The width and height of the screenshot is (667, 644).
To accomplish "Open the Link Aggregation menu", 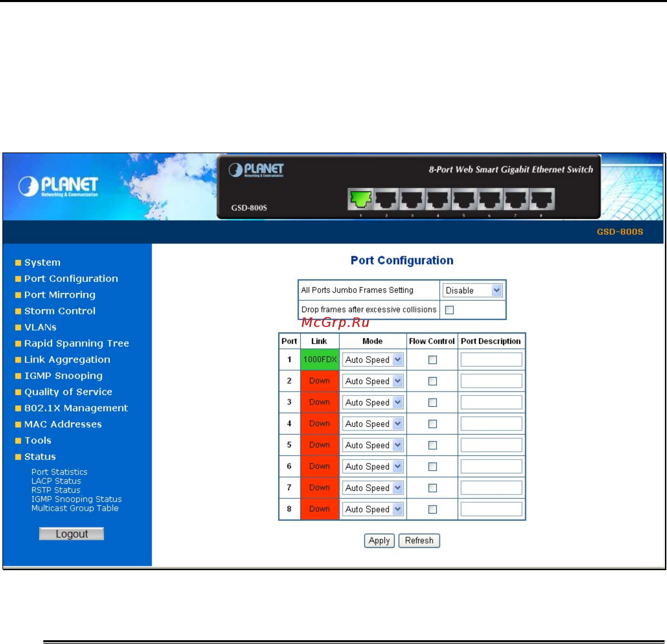I will click(67, 360).
